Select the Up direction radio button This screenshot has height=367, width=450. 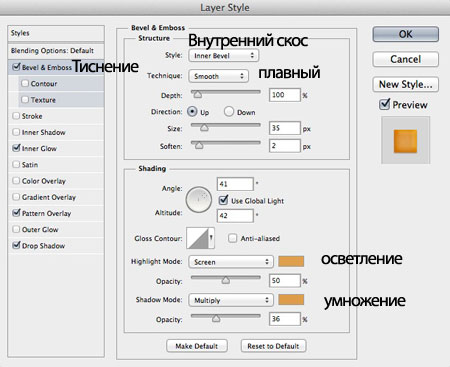(x=192, y=111)
